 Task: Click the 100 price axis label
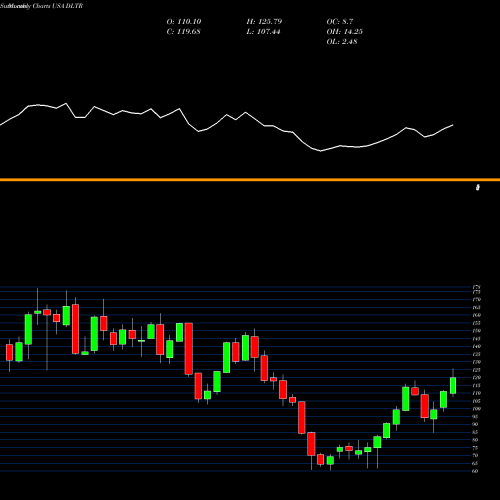tap(477, 409)
